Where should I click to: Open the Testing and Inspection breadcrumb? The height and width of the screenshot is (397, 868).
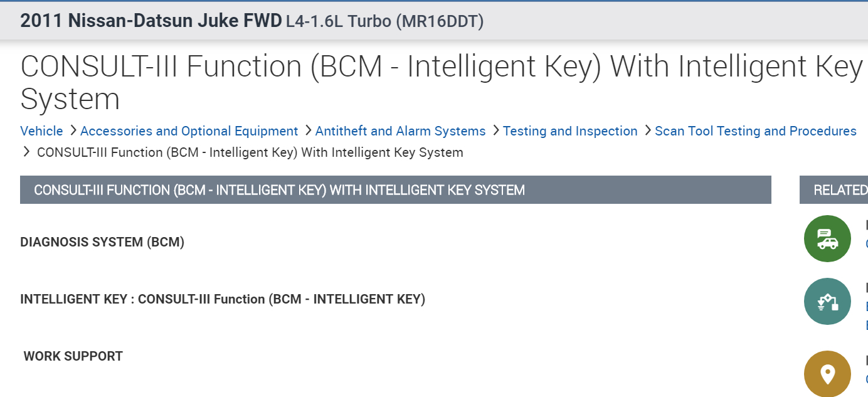coord(569,131)
